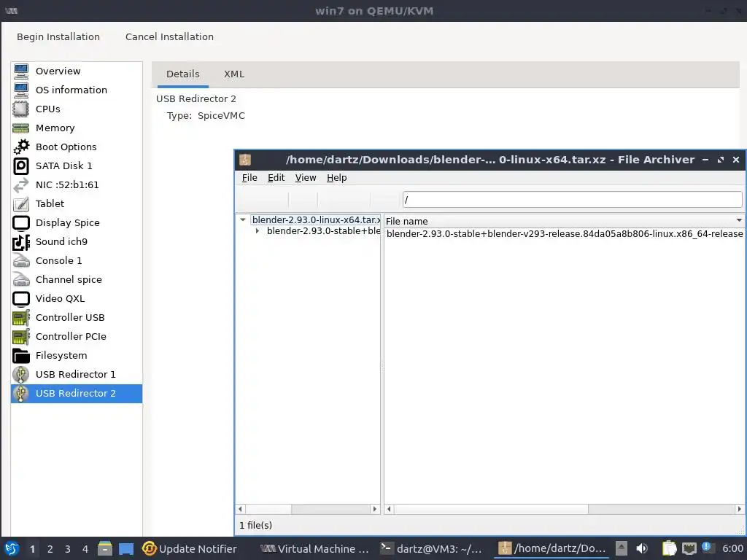
Task: Switch to the dartz@VM3 terminal taskbar window
Action: point(432,548)
